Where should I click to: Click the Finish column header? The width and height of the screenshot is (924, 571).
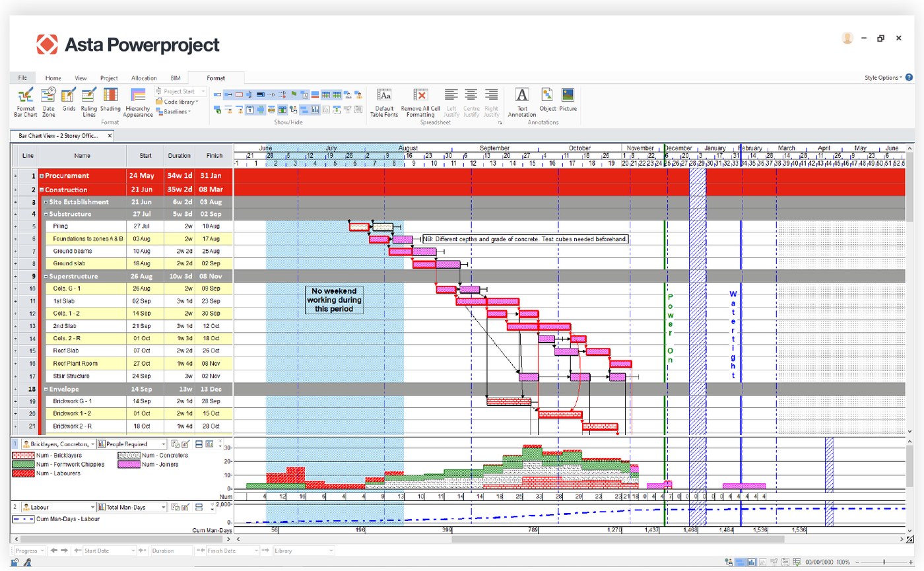[x=213, y=156]
